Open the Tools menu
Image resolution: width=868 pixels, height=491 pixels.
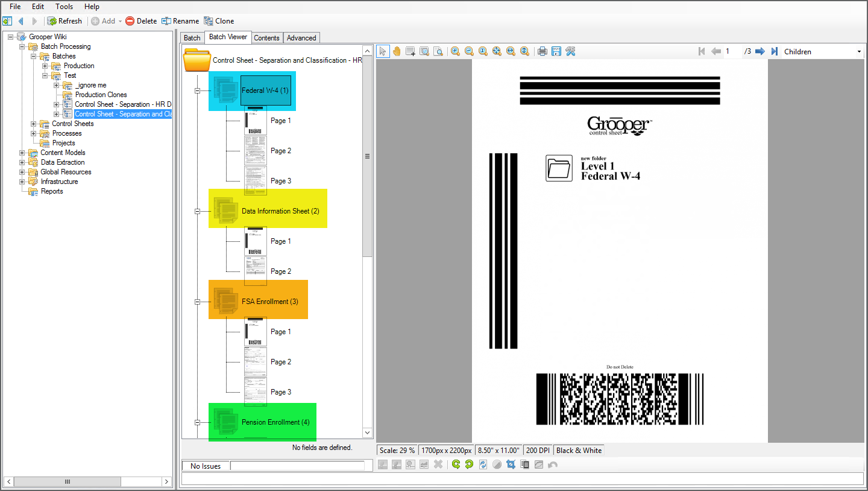click(64, 7)
